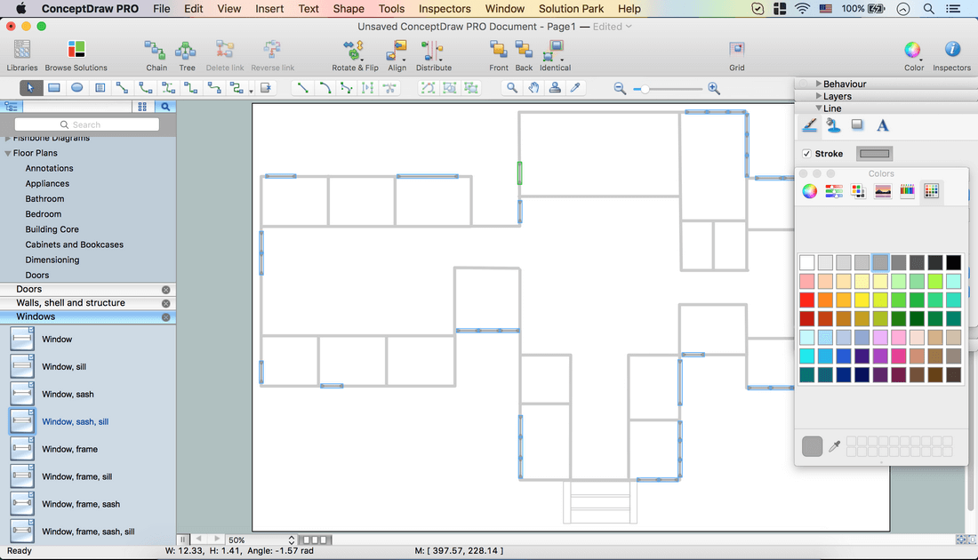The image size is (978, 560).
Task: Switch library to grid thumbnail view
Action: pyautogui.click(x=142, y=107)
